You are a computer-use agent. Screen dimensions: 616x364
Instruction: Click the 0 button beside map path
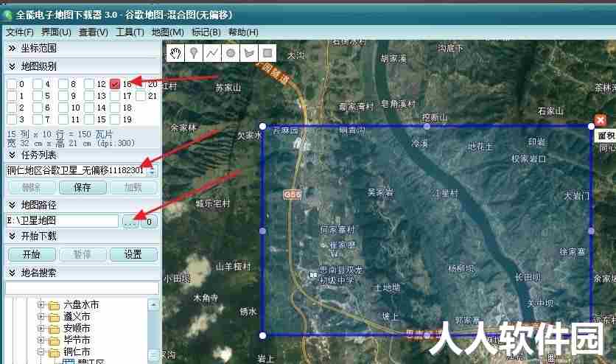150,221
